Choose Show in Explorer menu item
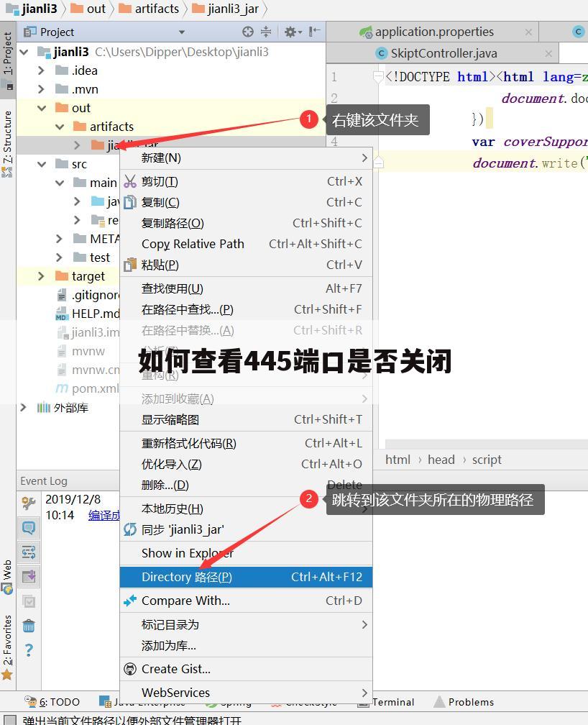The width and height of the screenshot is (588, 725). point(187,553)
